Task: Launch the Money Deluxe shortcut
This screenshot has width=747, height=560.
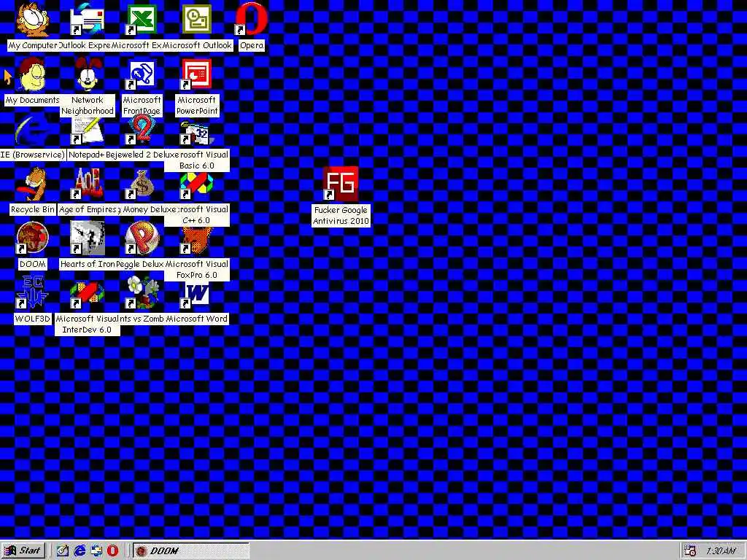Action: (x=142, y=184)
